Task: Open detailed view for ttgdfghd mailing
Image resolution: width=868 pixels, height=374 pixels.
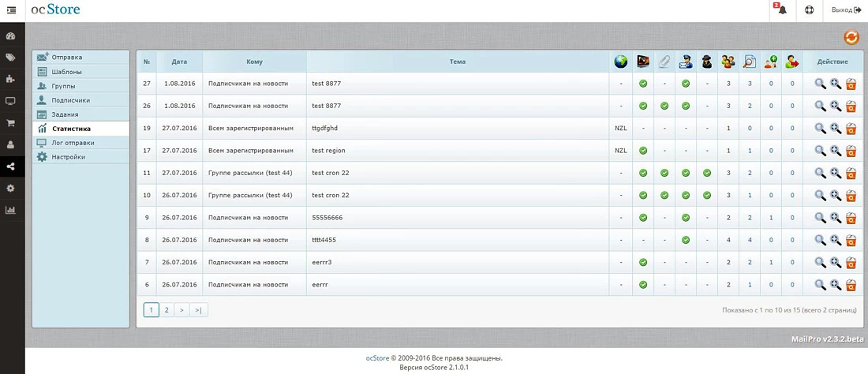Action: pos(836,129)
